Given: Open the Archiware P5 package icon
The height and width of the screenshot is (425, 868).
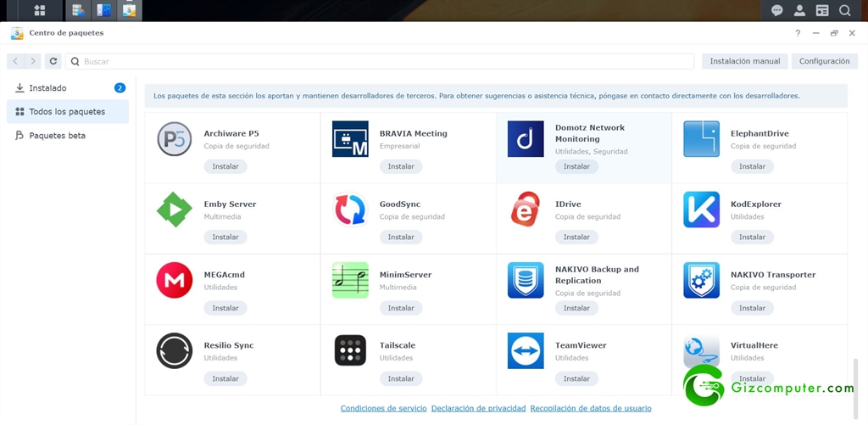Looking at the screenshot, I should coord(175,138).
